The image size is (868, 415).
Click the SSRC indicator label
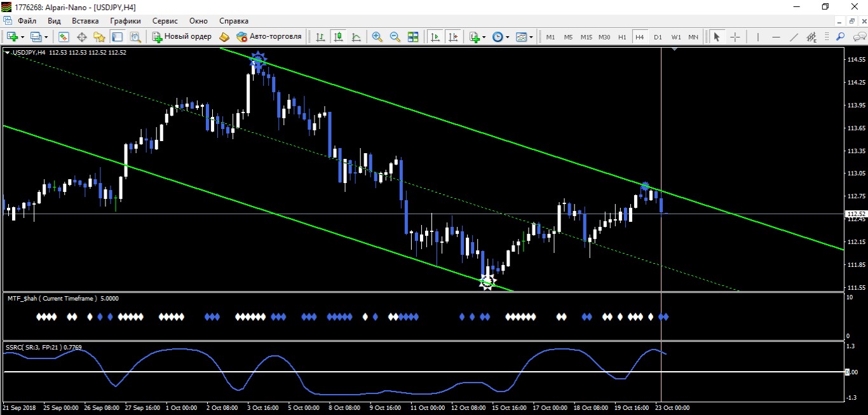[44, 347]
